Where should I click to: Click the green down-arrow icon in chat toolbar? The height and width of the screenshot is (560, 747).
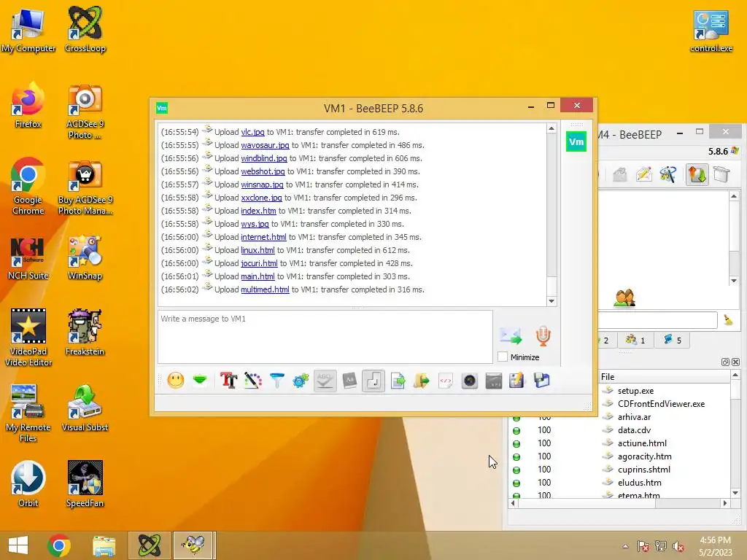[x=200, y=380]
